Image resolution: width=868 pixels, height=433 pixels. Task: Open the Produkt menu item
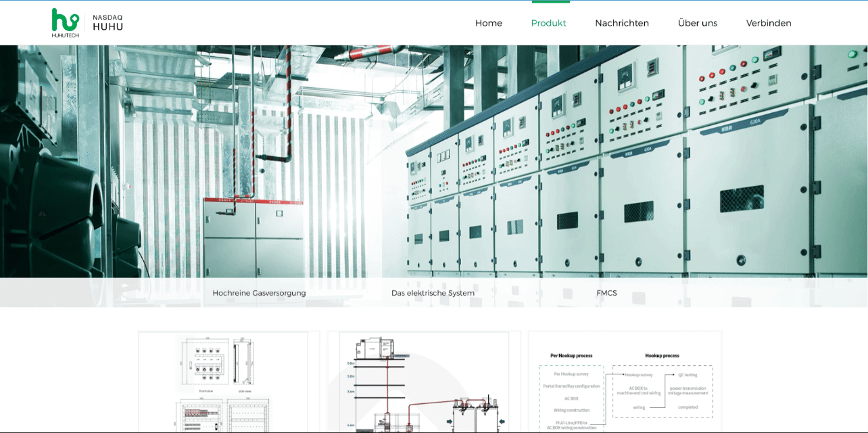(548, 23)
